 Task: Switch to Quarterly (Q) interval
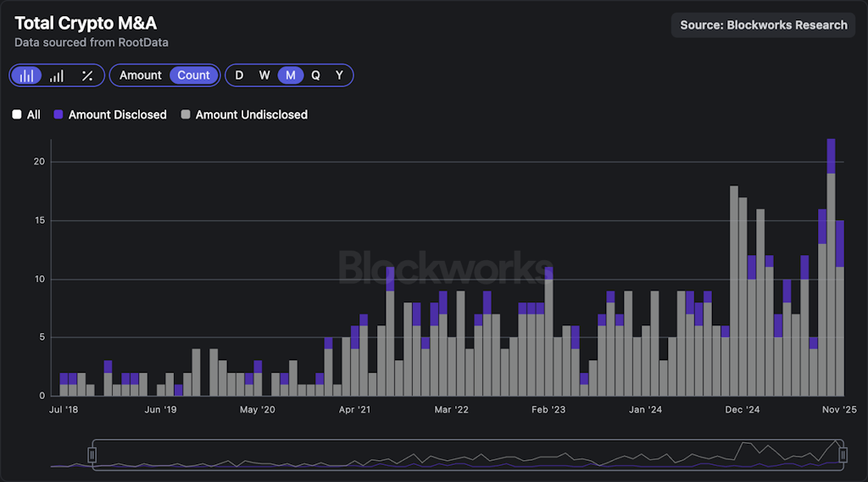tap(315, 75)
